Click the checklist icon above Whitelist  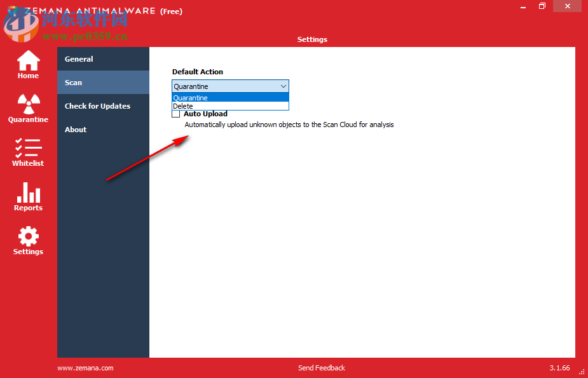click(x=27, y=147)
